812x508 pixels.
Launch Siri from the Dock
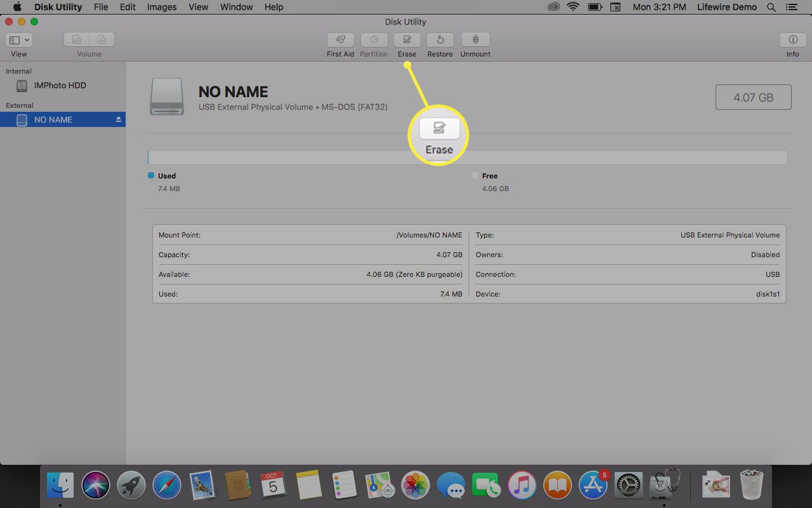(x=96, y=486)
